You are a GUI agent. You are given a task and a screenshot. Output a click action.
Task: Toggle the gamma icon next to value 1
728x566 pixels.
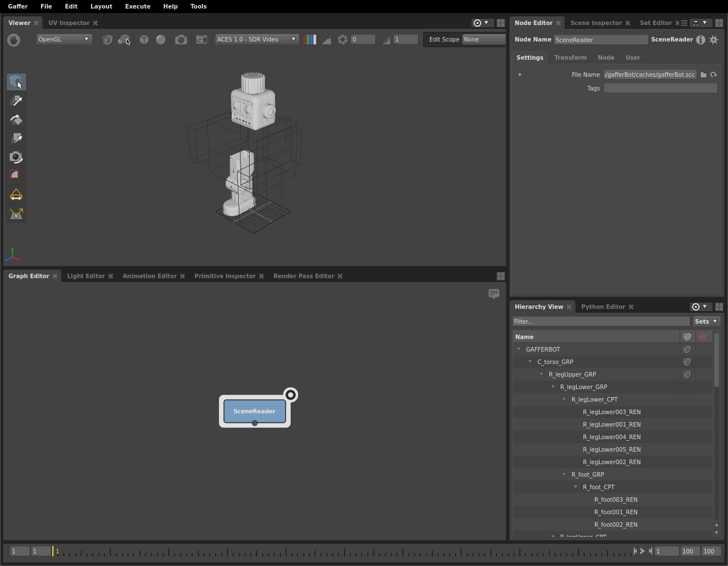[x=386, y=39]
